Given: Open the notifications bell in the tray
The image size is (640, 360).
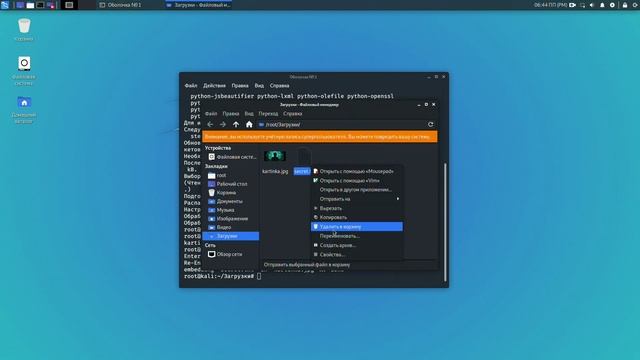Looking at the screenshot, I should coord(602,5).
